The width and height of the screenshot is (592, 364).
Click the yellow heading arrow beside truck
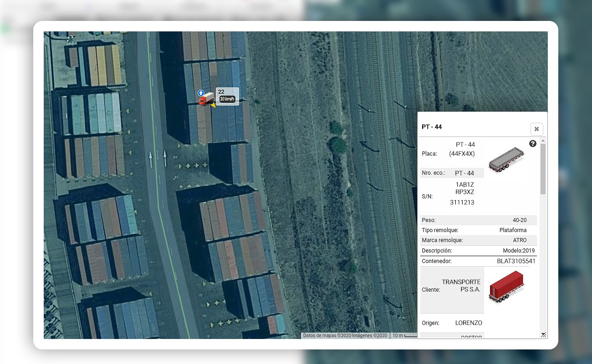point(213,105)
